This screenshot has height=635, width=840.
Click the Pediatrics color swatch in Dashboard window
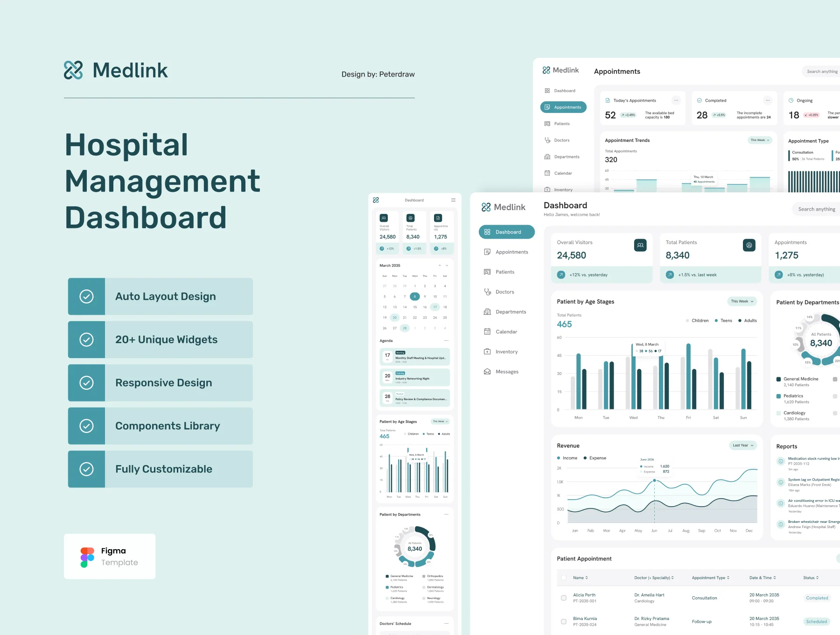[x=778, y=396]
